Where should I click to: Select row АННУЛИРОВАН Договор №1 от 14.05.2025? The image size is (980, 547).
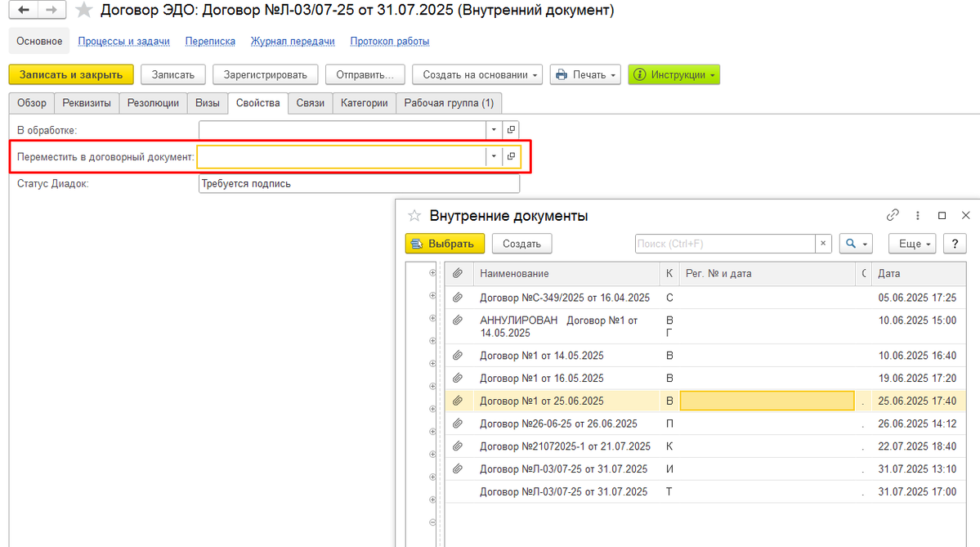pyautogui.click(x=705, y=326)
